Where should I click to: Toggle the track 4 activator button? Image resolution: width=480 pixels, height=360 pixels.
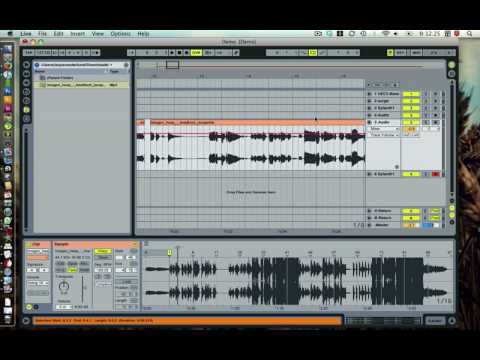(411, 115)
